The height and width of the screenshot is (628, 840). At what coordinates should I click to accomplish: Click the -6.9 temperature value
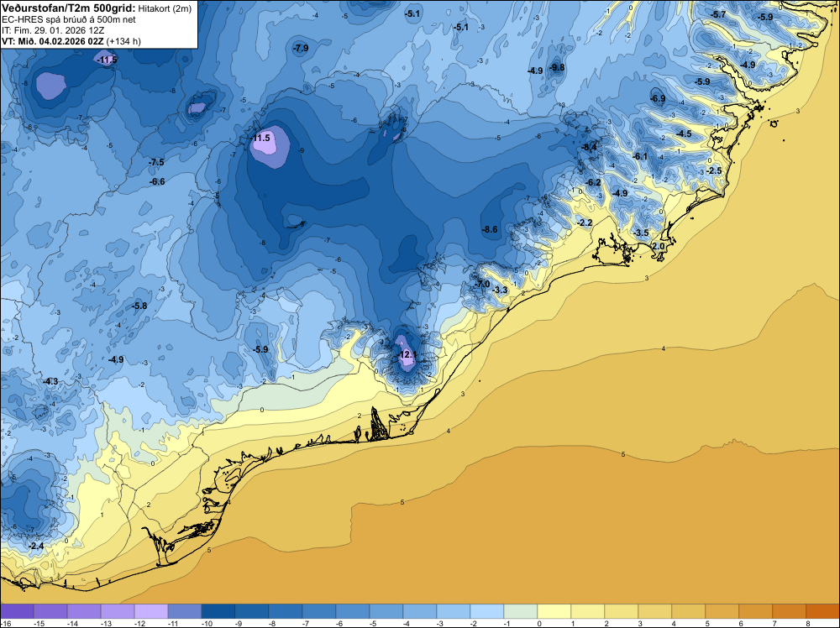tap(658, 98)
